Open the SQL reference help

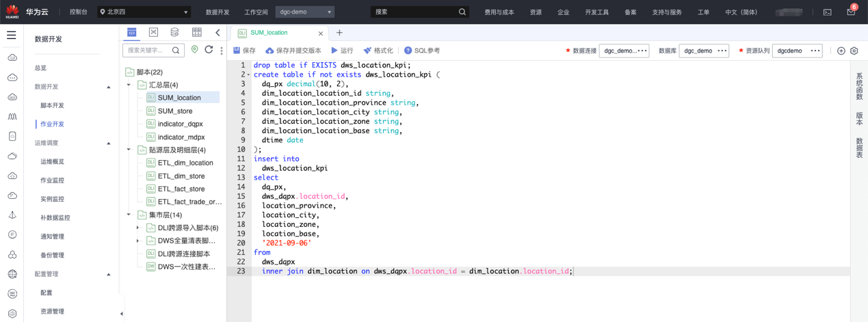point(421,51)
